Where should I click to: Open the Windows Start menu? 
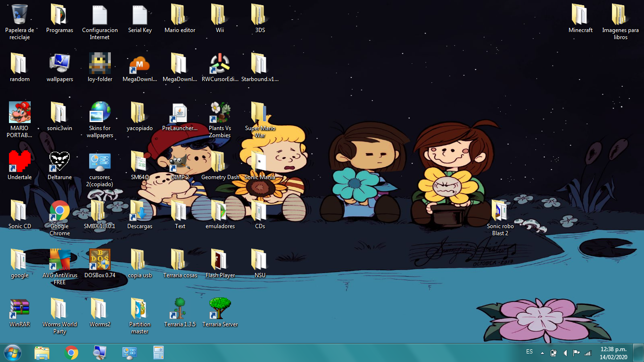click(x=13, y=353)
